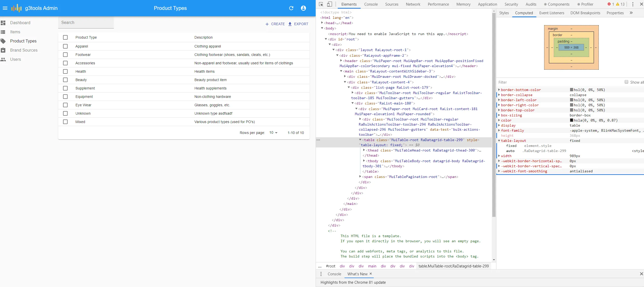Open the Styles tab in sidebar pane
Screen dimensions: 644x287
(x=504, y=13)
